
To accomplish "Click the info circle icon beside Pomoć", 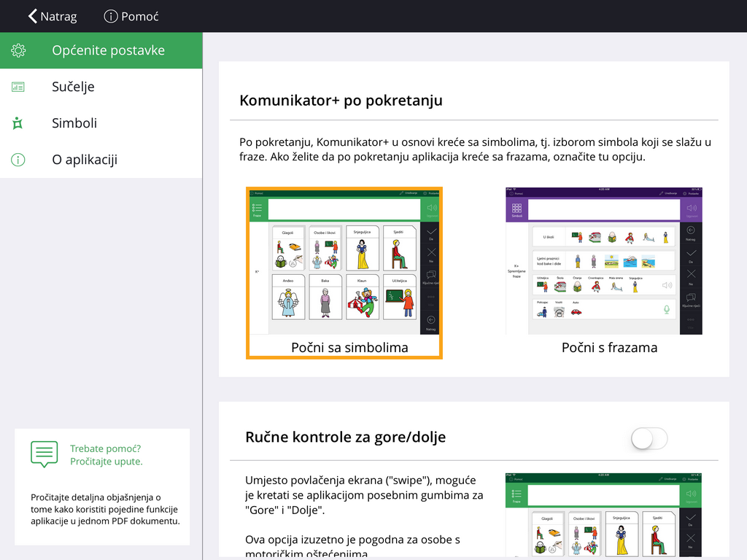I will coord(111,16).
